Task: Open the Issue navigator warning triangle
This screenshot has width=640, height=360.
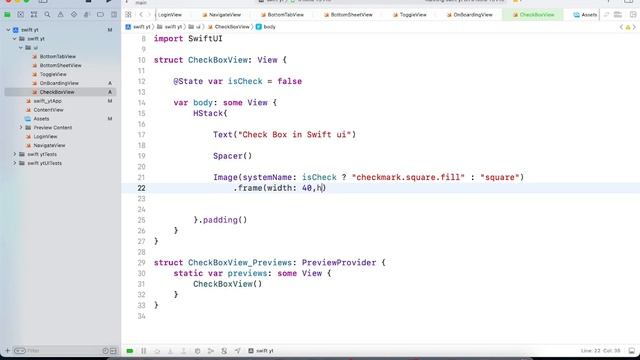Action: pos(60,15)
